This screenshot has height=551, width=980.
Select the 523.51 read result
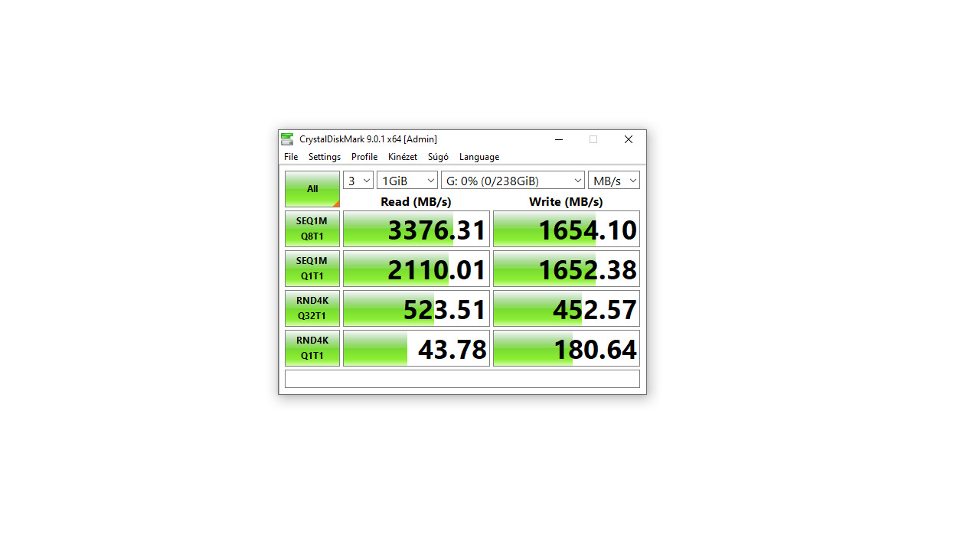(416, 308)
